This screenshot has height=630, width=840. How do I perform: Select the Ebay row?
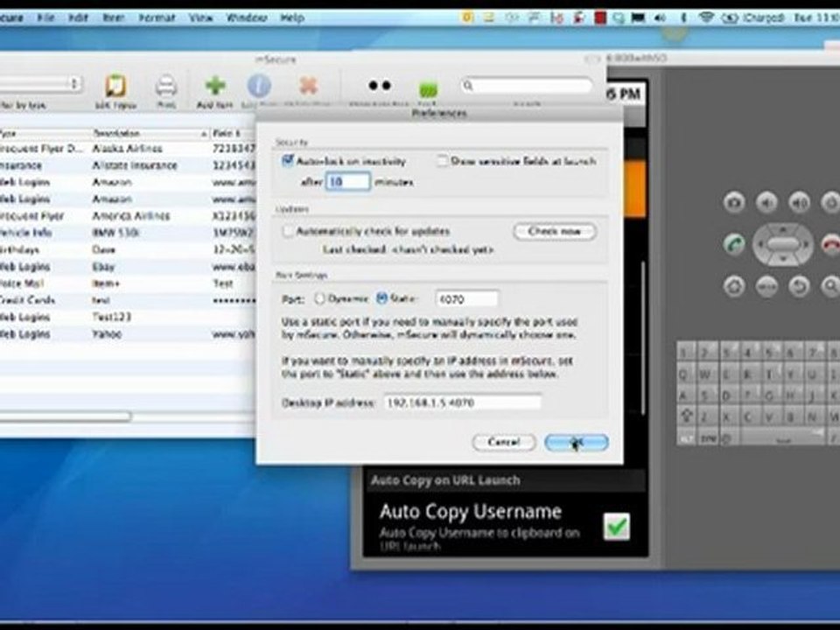[x=128, y=266]
